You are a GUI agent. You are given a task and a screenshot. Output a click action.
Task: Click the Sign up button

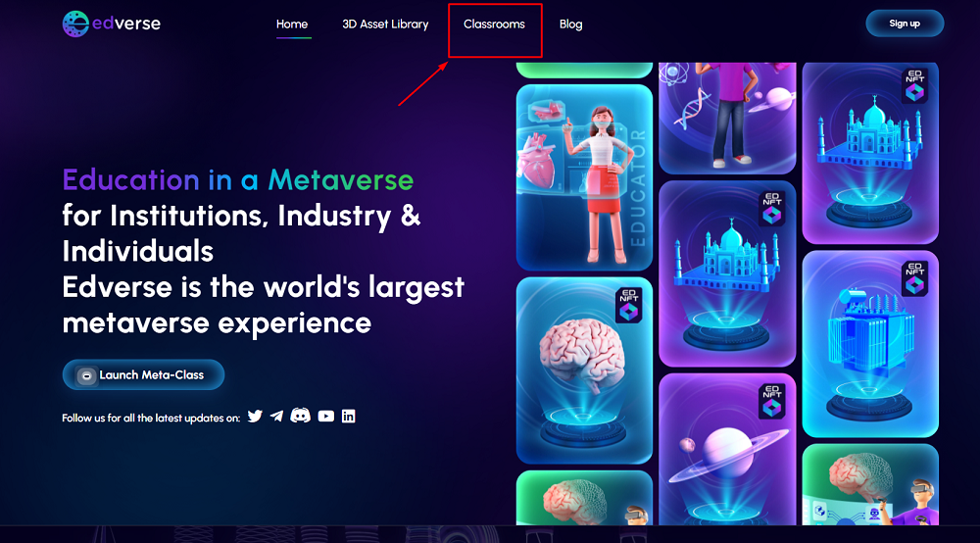[x=905, y=24]
